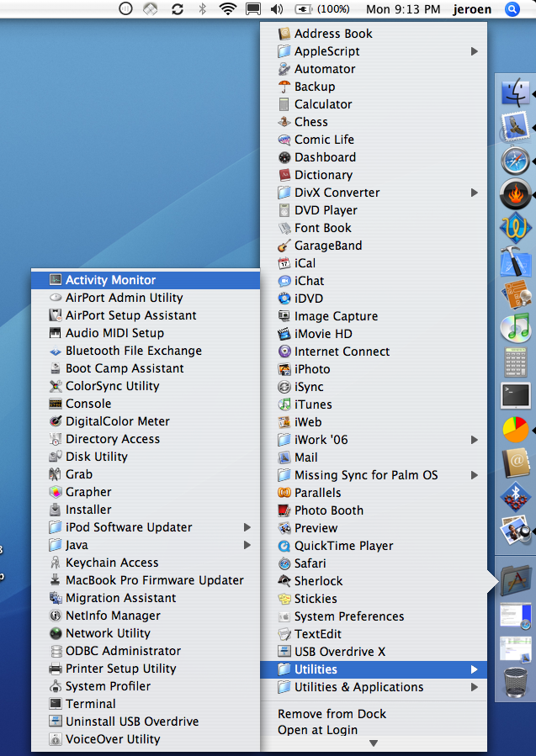Open Address Book icon in the Dock
This screenshot has height=756, width=536.
pos(516,463)
